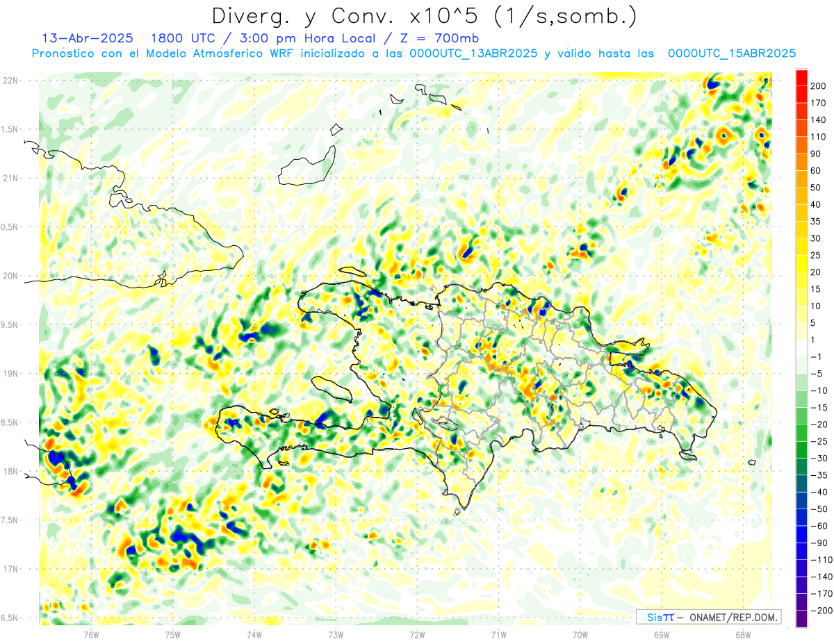Select the date text '13-Abr-2025'
This screenshot has height=644, width=834.
tap(87, 38)
